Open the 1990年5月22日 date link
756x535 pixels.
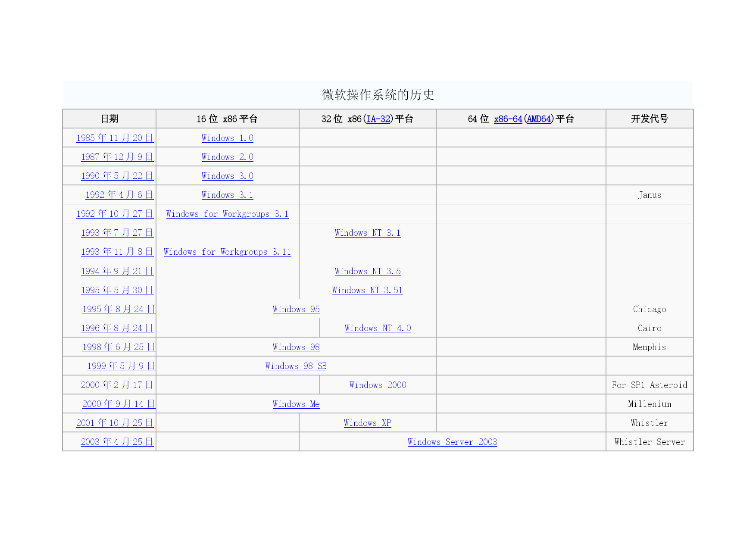click(117, 176)
